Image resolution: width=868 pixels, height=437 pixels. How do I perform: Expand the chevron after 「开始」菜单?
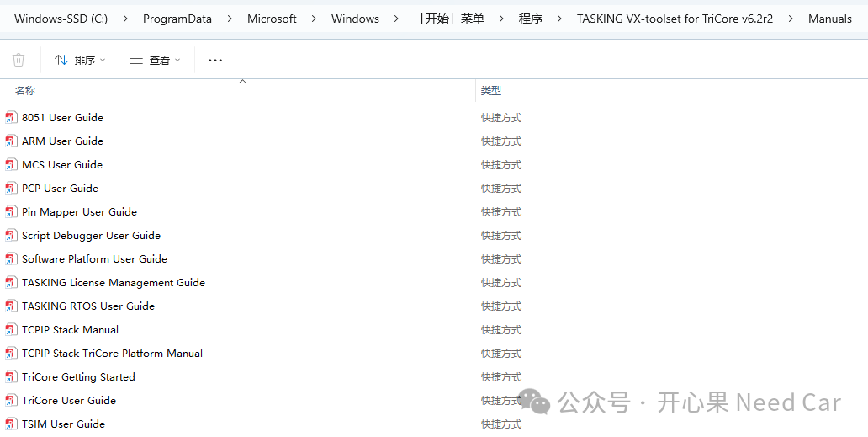501,19
